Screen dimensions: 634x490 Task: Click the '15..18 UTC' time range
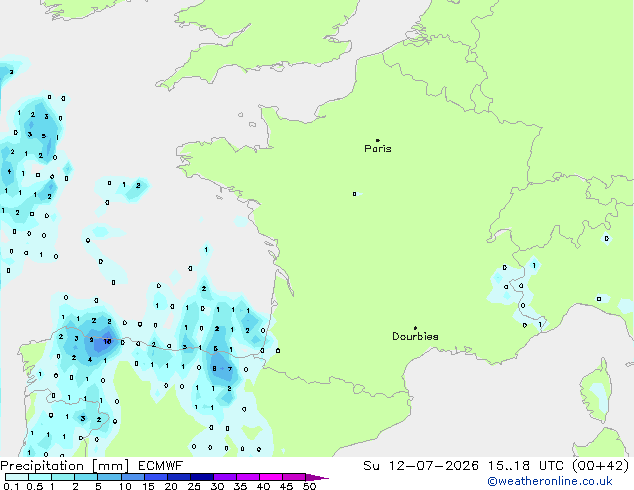click(x=525, y=466)
